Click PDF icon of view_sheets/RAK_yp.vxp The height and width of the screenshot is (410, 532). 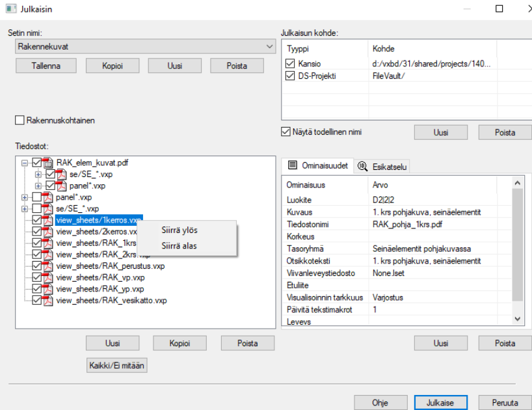pyautogui.click(x=48, y=289)
